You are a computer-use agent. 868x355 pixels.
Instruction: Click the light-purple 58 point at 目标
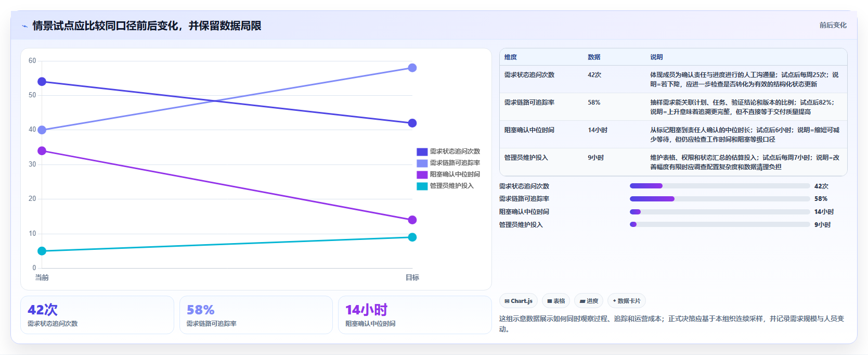412,68
